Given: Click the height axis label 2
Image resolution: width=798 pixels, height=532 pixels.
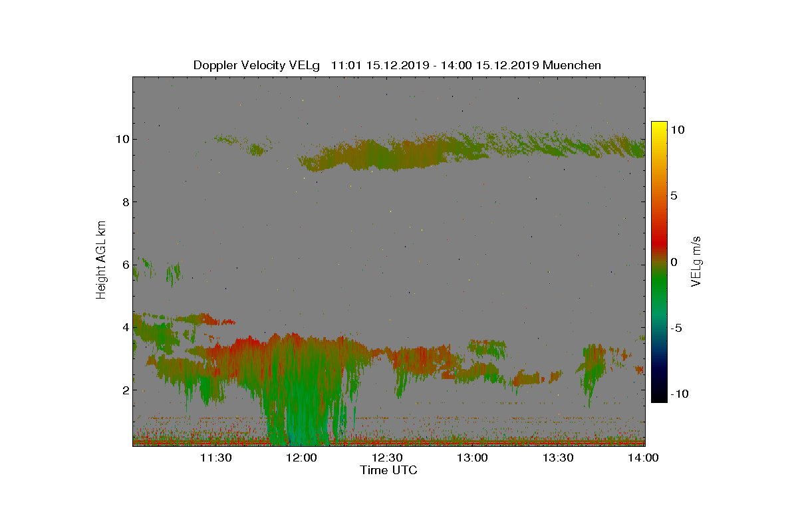Looking at the screenshot, I should tap(125, 390).
